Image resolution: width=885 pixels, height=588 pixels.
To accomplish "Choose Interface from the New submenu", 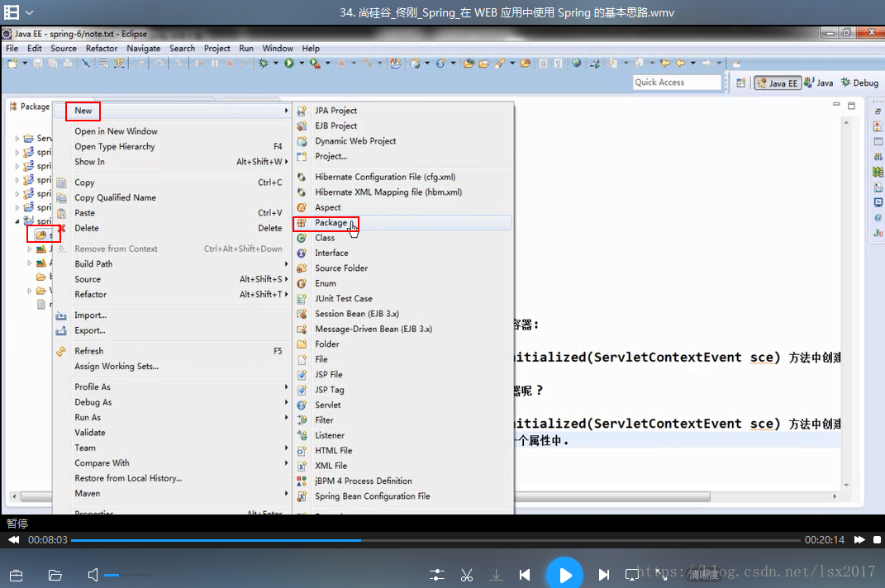I will tap(331, 254).
